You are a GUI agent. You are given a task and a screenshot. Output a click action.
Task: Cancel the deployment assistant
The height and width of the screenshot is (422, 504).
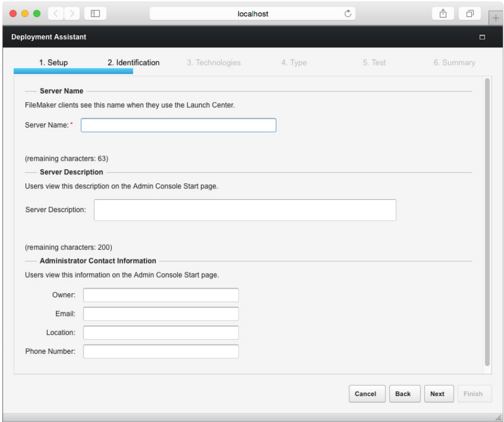click(x=366, y=394)
